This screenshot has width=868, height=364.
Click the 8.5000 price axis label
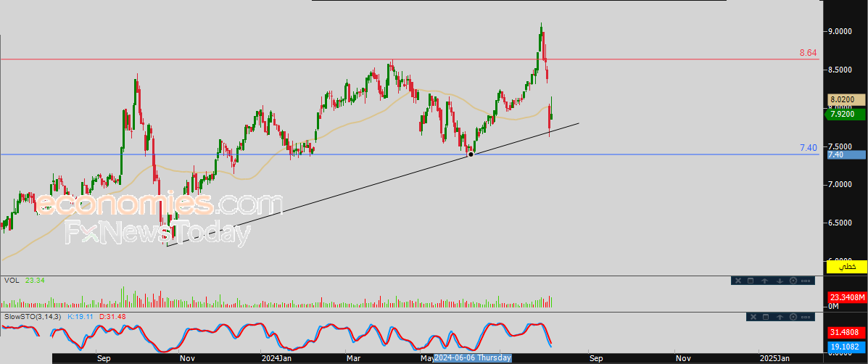(841, 70)
